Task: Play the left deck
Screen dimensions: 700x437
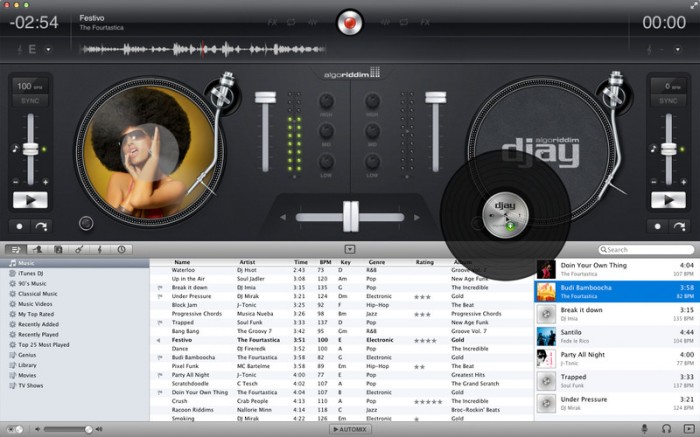Action: click(x=30, y=200)
